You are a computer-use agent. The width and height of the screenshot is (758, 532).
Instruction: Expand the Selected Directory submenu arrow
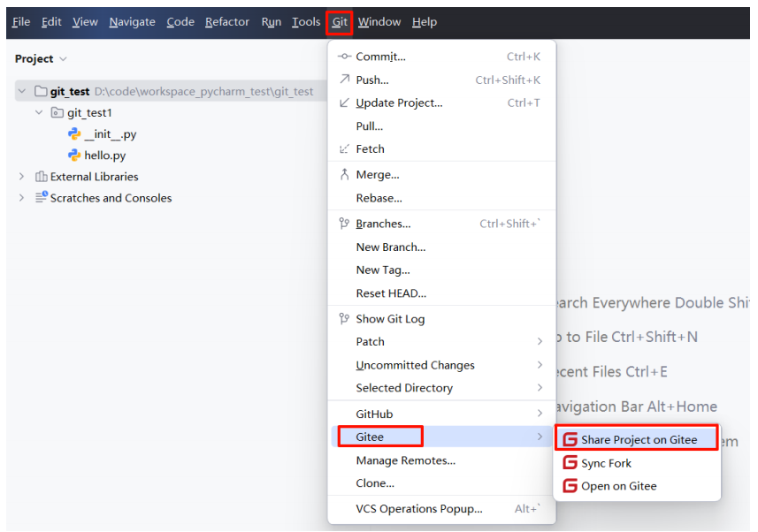[x=540, y=388]
